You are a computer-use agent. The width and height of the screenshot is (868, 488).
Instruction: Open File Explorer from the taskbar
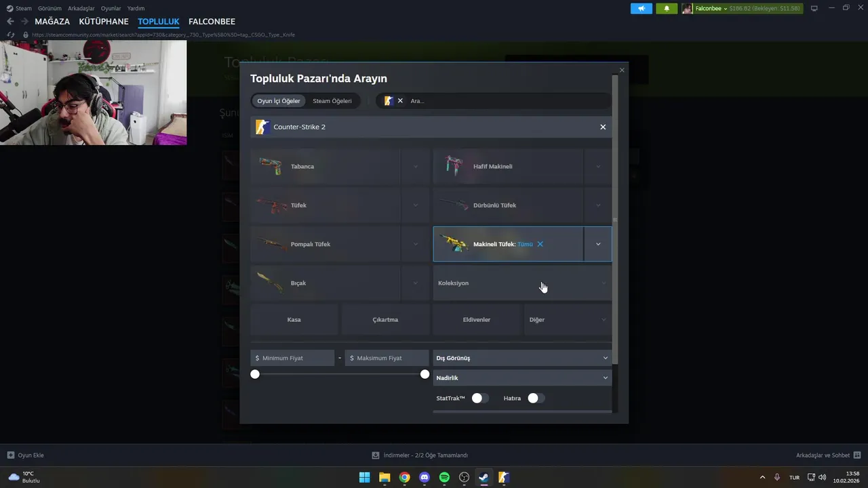pyautogui.click(x=384, y=477)
